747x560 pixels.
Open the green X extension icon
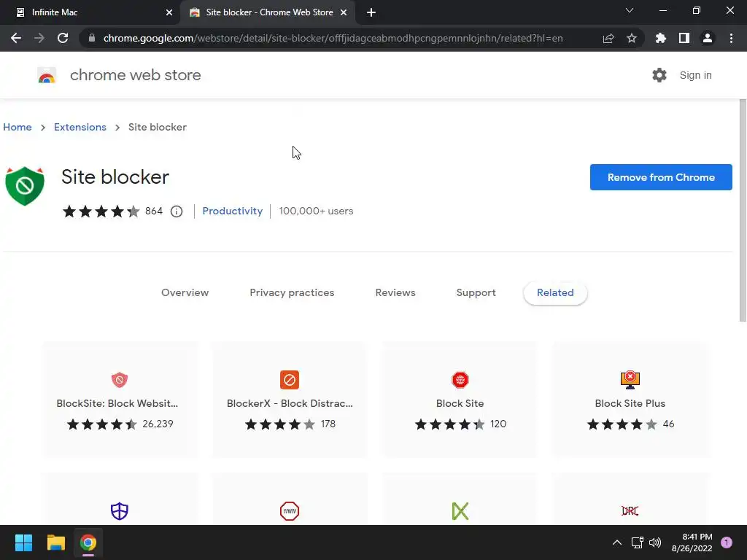(460, 511)
